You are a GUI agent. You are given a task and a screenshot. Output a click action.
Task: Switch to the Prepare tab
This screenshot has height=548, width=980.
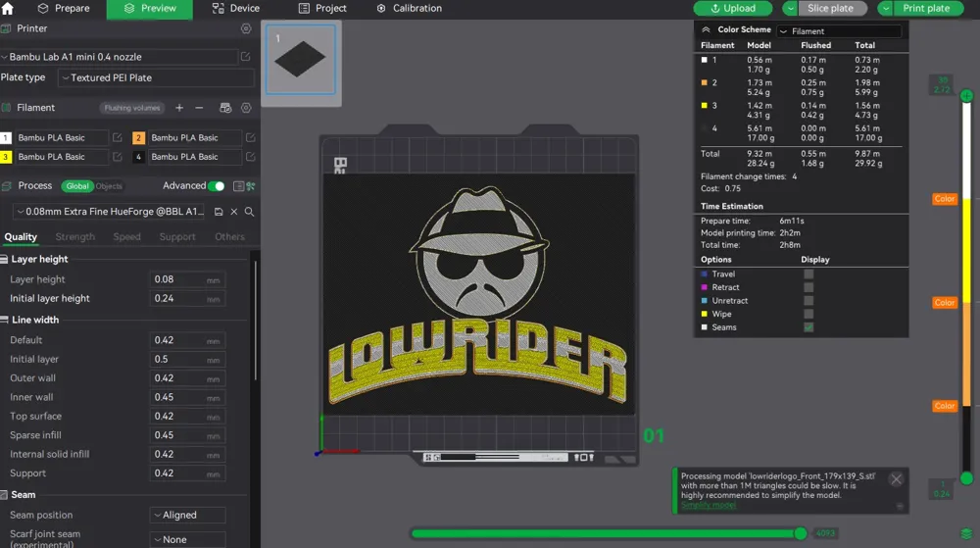(64, 8)
